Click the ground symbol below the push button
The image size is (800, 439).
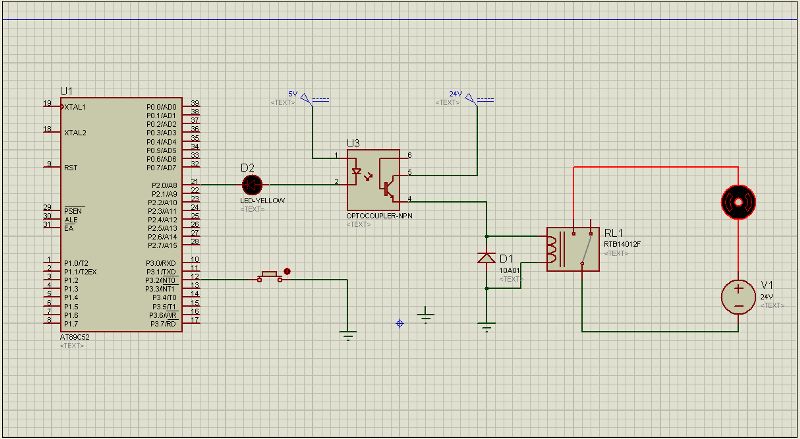pos(348,335)
